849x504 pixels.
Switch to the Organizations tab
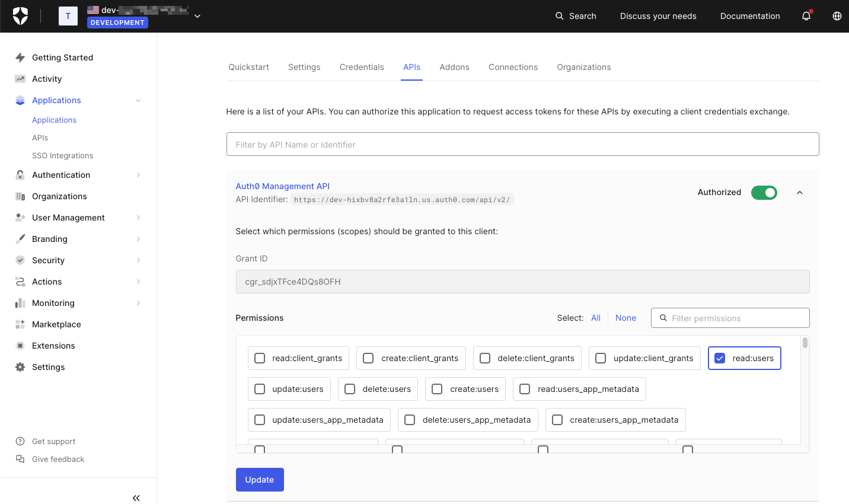(x=584, y=67)
